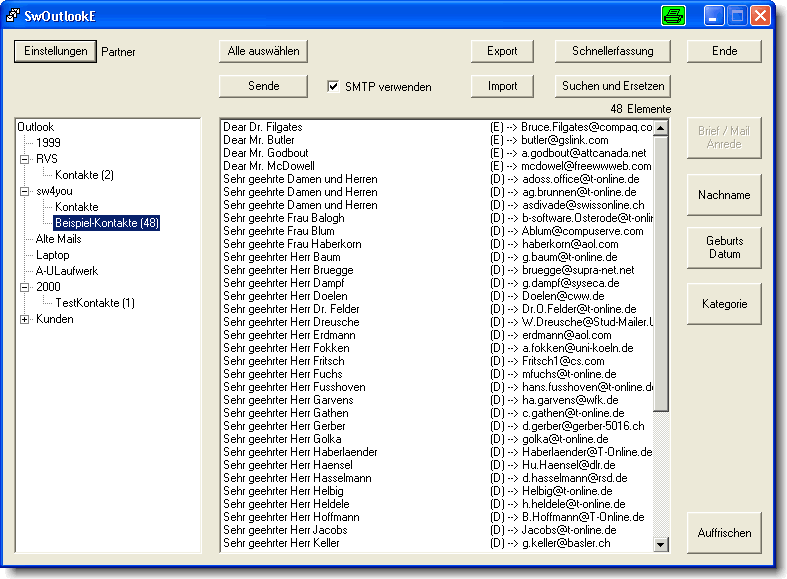Click the contact list scroll-up arrow
This screenshot has height=579, width=787.
pos(660,127)
